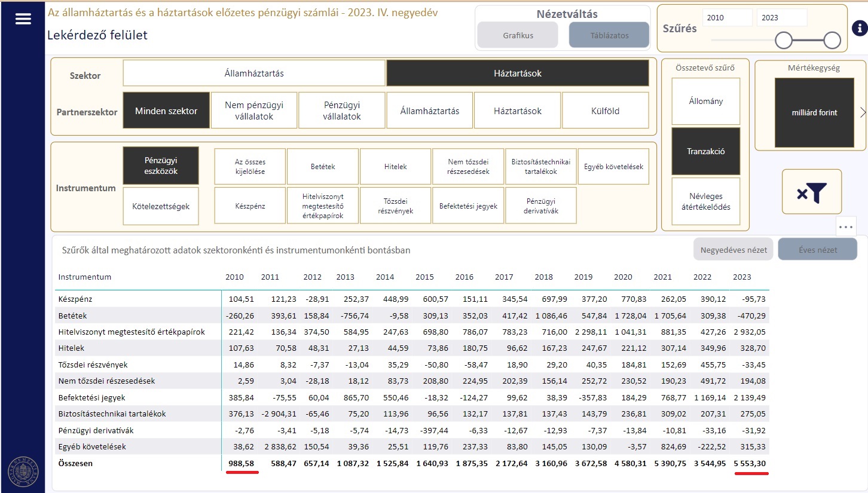
Task: Show next unit with Mértékegység arrow
Action: pyautogui.click(x=862, y=112)
